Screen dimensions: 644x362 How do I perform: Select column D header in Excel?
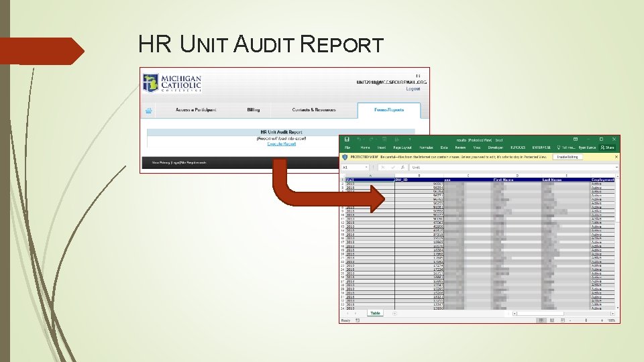[517, 176]
